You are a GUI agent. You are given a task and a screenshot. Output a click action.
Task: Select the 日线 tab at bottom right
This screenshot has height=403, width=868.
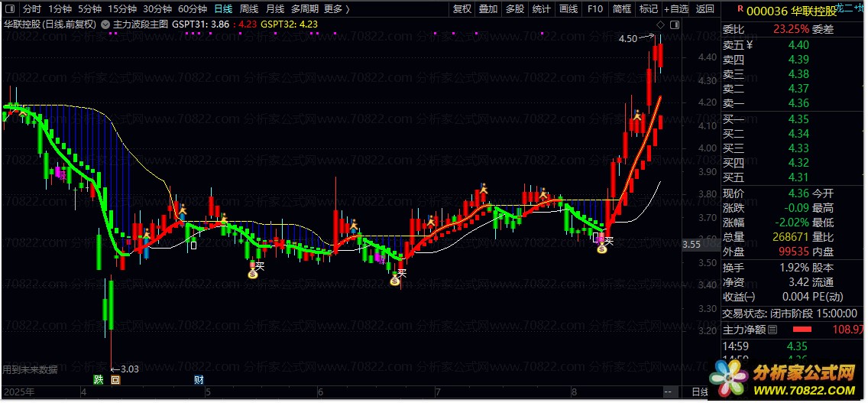tap(701, 392)
